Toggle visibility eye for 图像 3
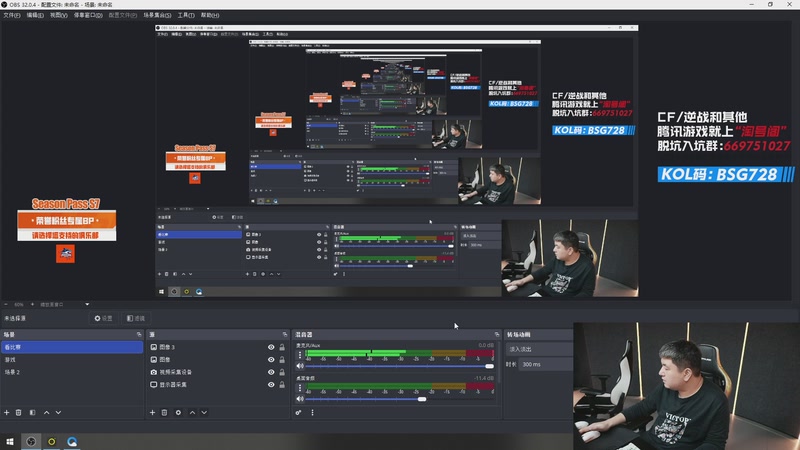The image size is (800, 450). point(271,347)
